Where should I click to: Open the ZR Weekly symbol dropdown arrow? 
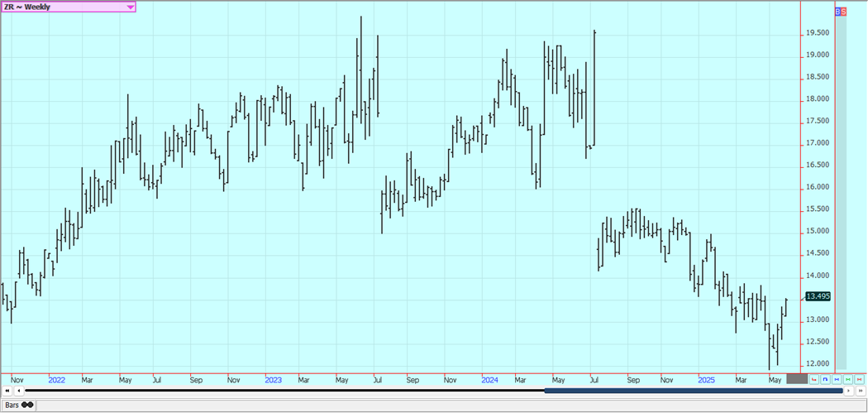coord(131,7)
